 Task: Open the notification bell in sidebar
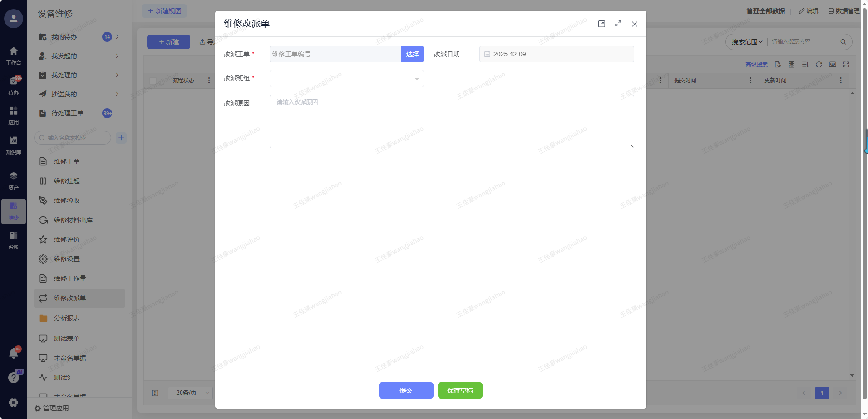tap(14, 353)
